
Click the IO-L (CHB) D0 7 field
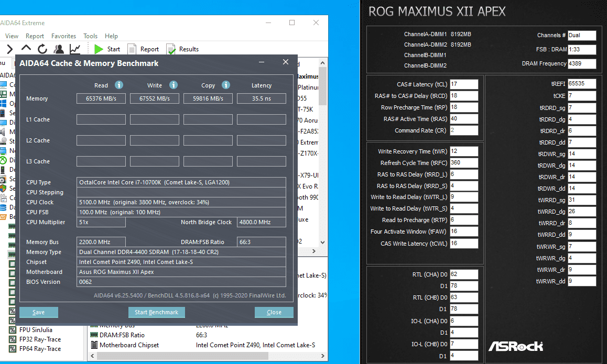pos(464,344)
